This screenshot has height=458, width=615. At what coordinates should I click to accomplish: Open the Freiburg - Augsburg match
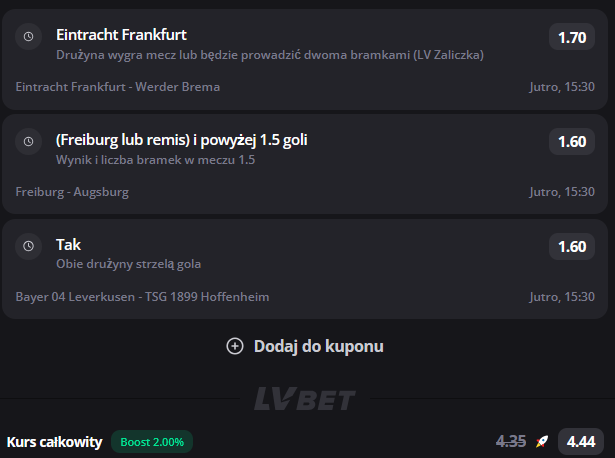pos(72,192)
